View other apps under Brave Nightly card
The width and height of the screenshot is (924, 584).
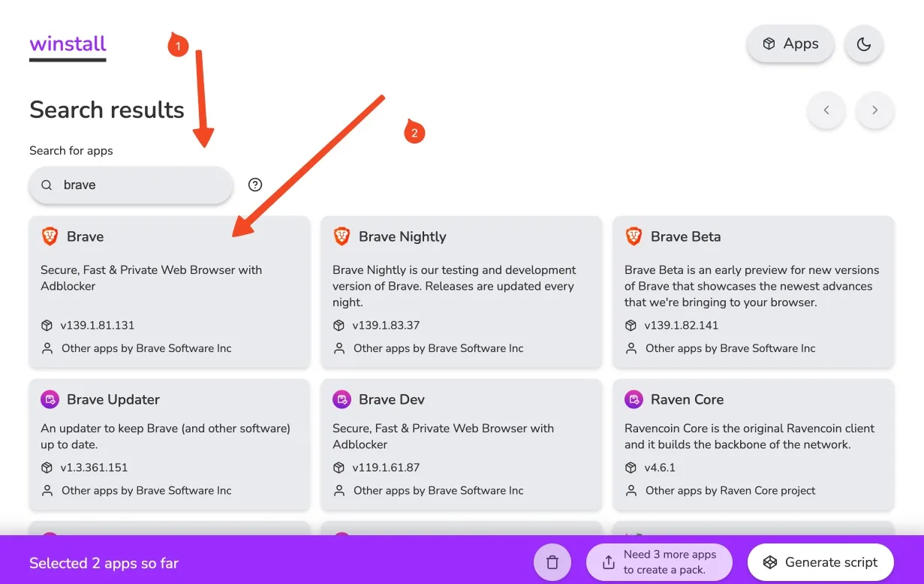coord(438,348)
